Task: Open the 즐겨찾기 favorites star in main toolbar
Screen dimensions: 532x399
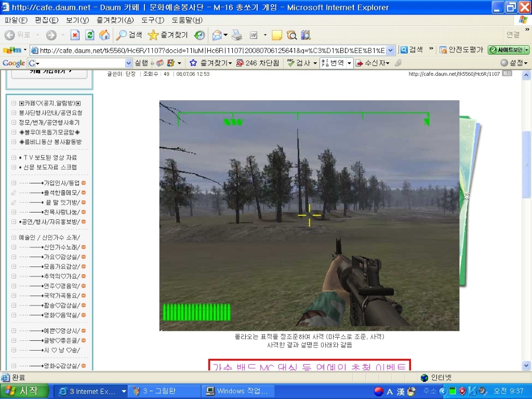Action: pos(168,35)
